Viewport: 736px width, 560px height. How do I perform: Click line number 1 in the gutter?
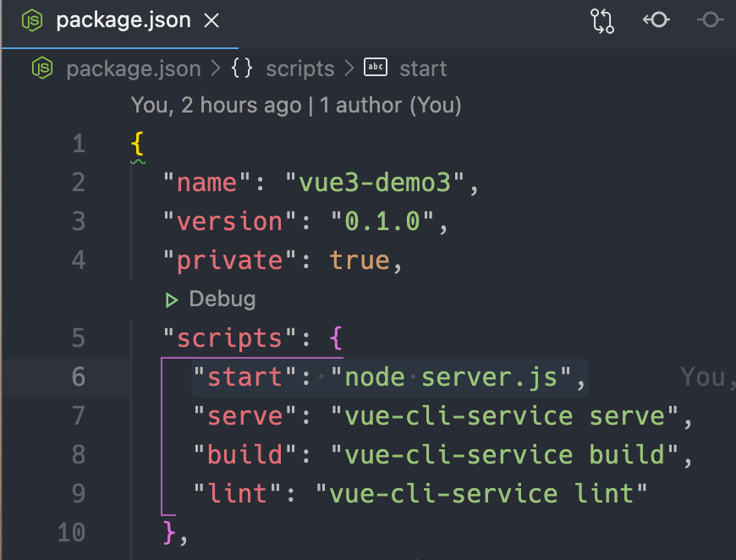tap(79, 145)
